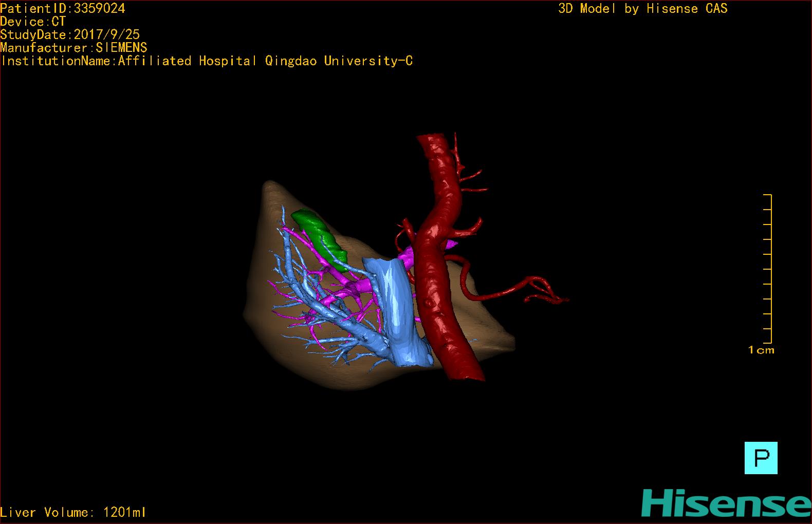Click the 1cm scale ruler

[x=767, y=269]
